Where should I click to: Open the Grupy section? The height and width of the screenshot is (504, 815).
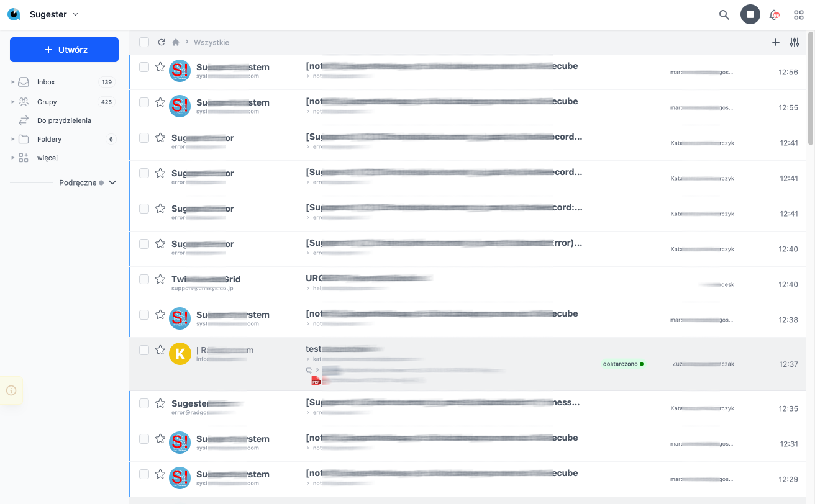47,102
